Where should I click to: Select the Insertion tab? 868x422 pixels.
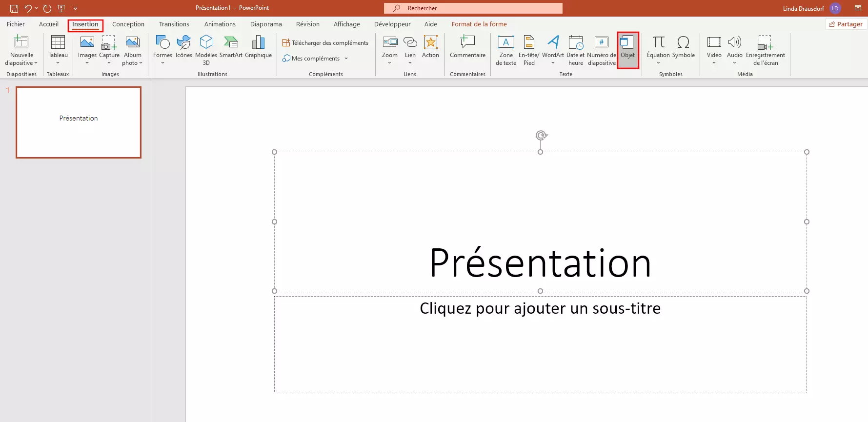[x=85, y=24]
